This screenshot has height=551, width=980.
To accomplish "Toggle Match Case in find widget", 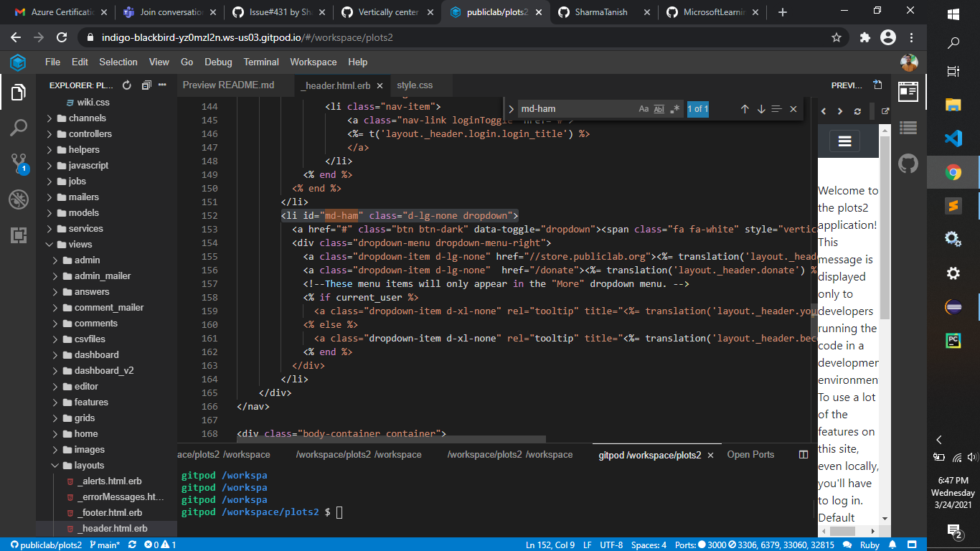I will 644,109.
